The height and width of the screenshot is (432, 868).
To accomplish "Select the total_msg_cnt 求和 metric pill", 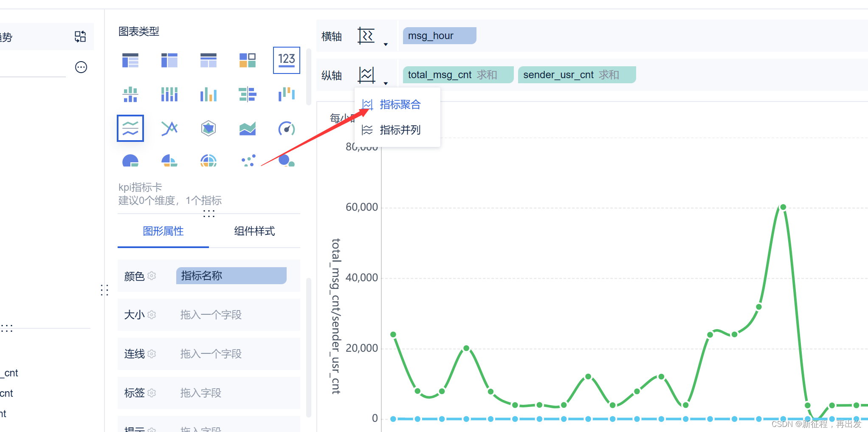I will click(458, 75).
